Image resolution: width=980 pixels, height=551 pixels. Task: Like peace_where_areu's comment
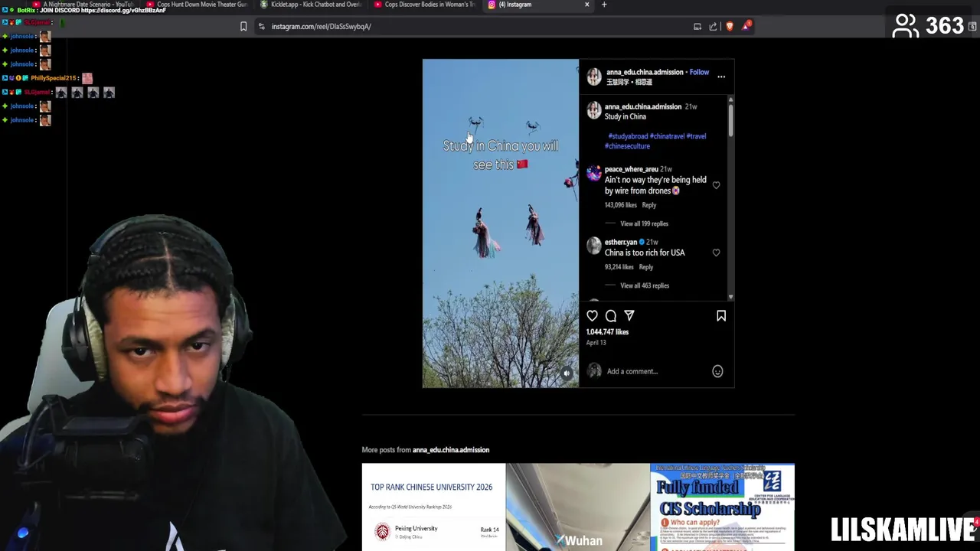point(716,185)
